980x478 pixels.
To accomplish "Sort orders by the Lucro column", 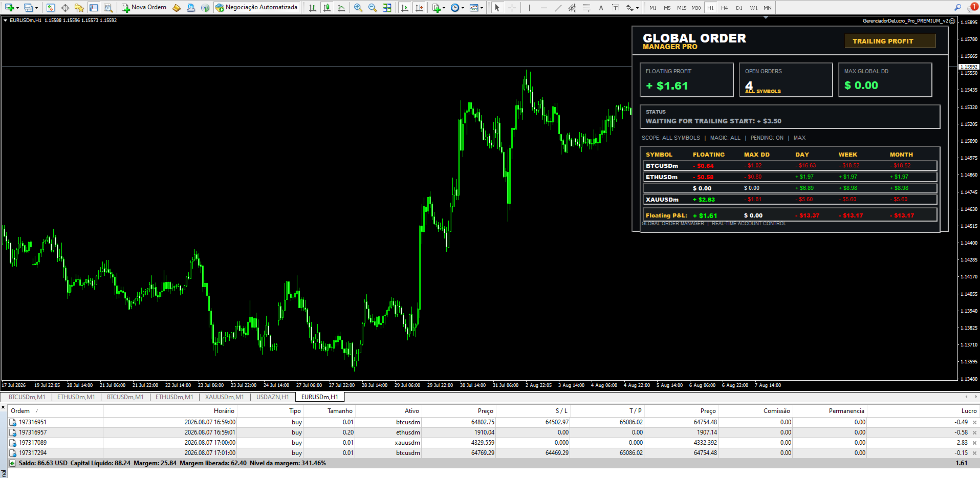I will coord(922,411).
